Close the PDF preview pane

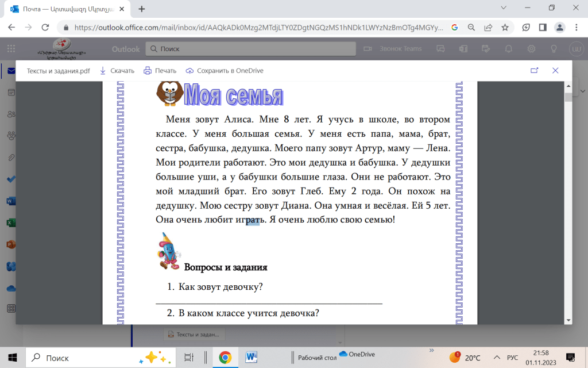tap(555, 71)
